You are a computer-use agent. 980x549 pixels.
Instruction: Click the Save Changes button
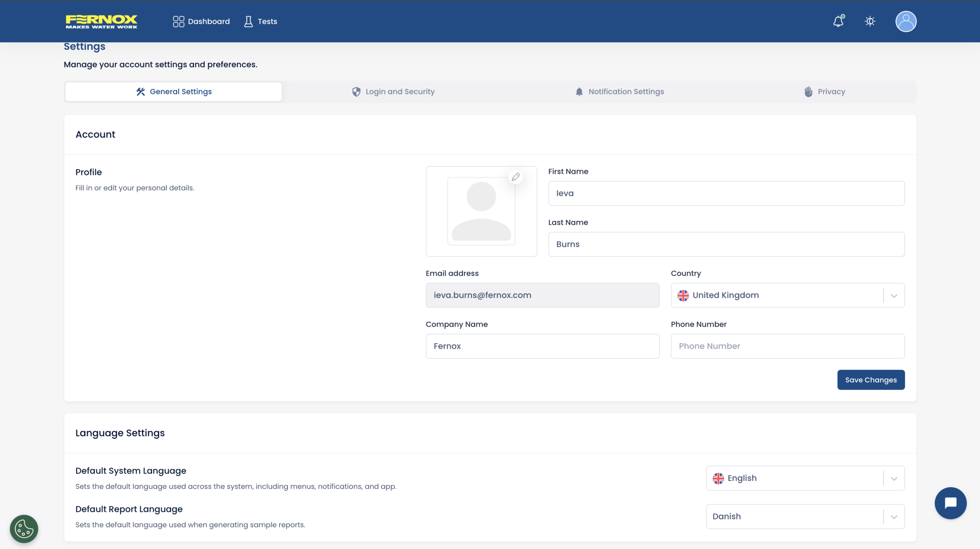point(871,380)
